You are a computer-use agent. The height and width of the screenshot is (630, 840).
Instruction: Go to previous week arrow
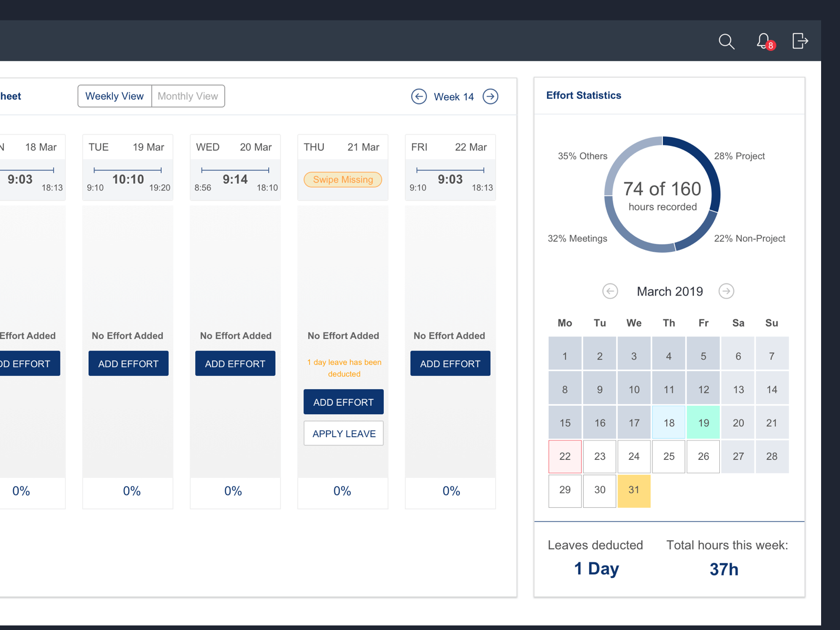click(x=419, y=97)
